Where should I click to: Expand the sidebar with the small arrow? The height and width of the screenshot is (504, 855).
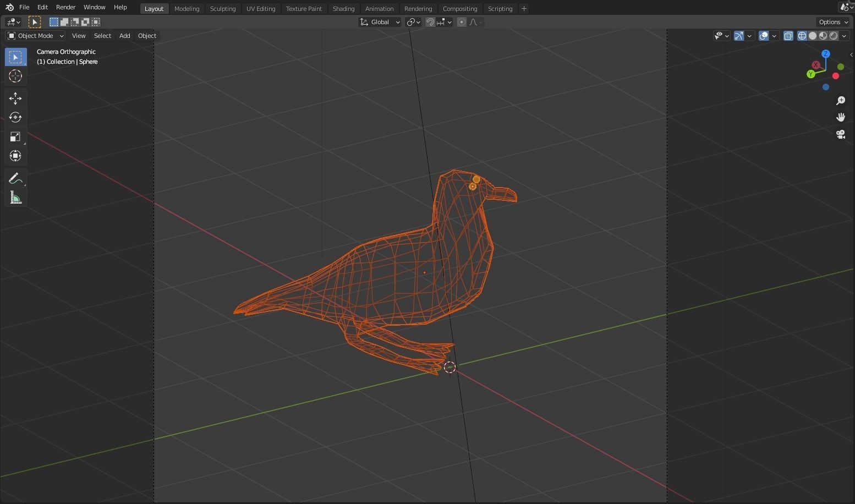[851, 54]
